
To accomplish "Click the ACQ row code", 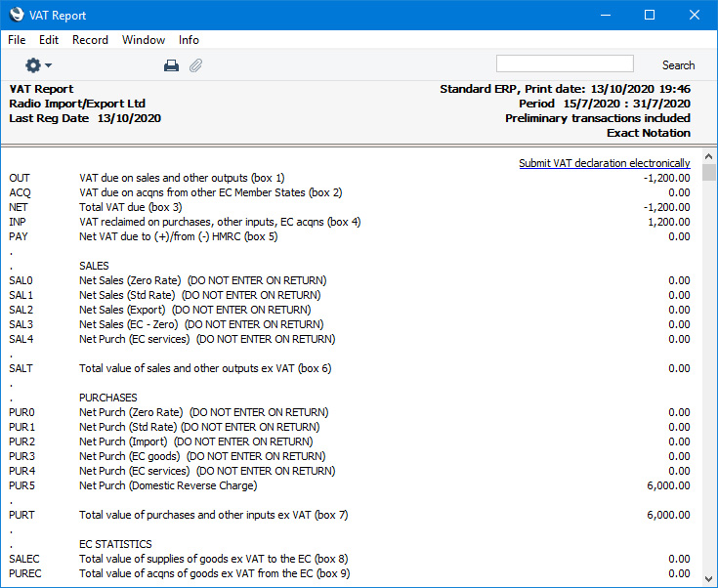I will tap(20, 192).
